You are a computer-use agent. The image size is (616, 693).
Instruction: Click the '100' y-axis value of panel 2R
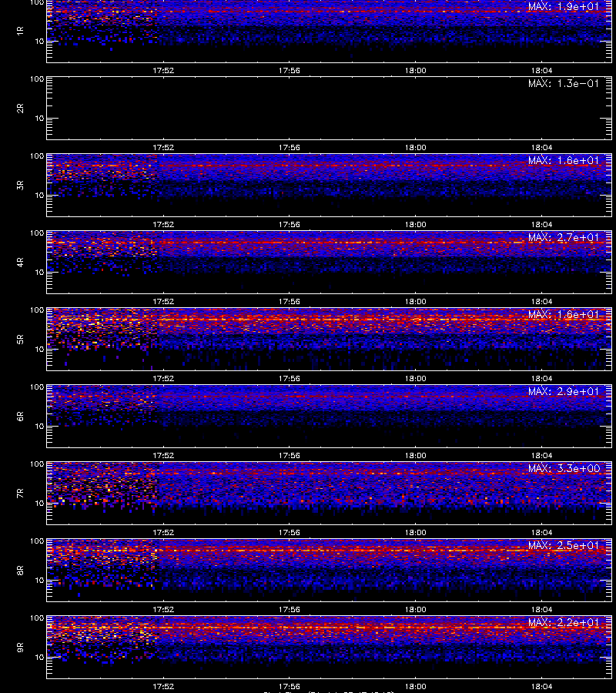[37, 79]
